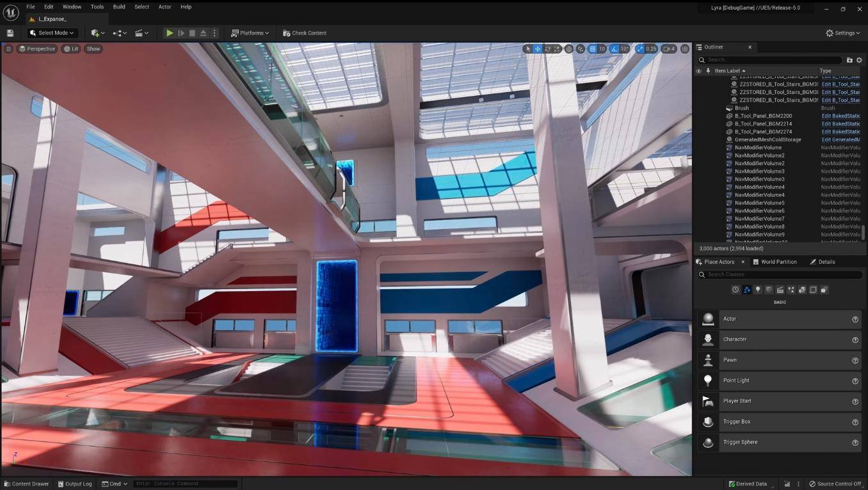Click the Check Content button

pos(305,33)
